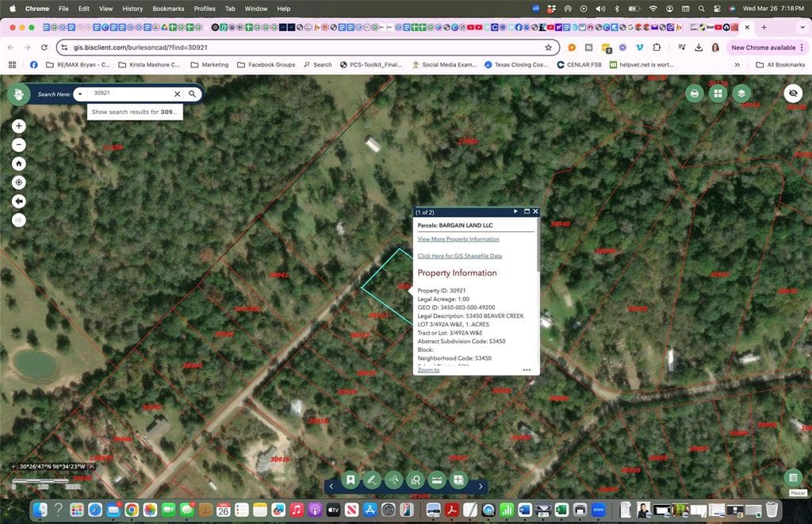Close the parcel info popup
The width and height of the screenshot is (812, 524).
[x=535, y=211]
